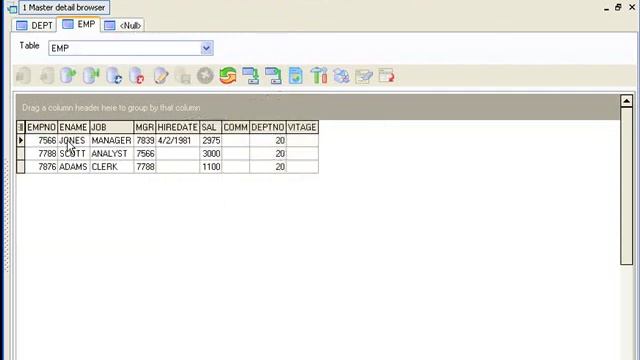Click table-arrow icon left of blue document icon
640x360 pixels.
(273, 76)
